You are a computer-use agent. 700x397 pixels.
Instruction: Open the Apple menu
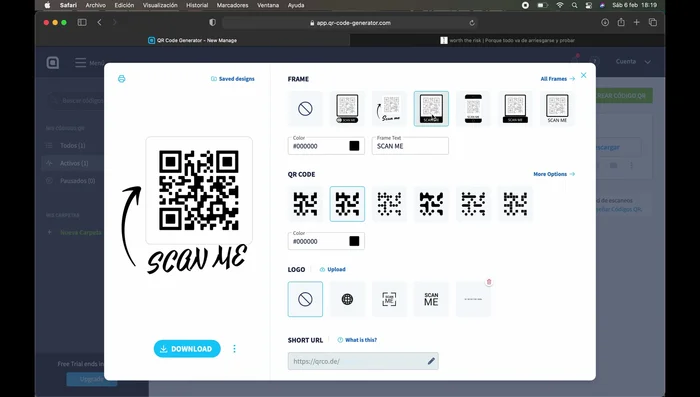click(48, 5)
